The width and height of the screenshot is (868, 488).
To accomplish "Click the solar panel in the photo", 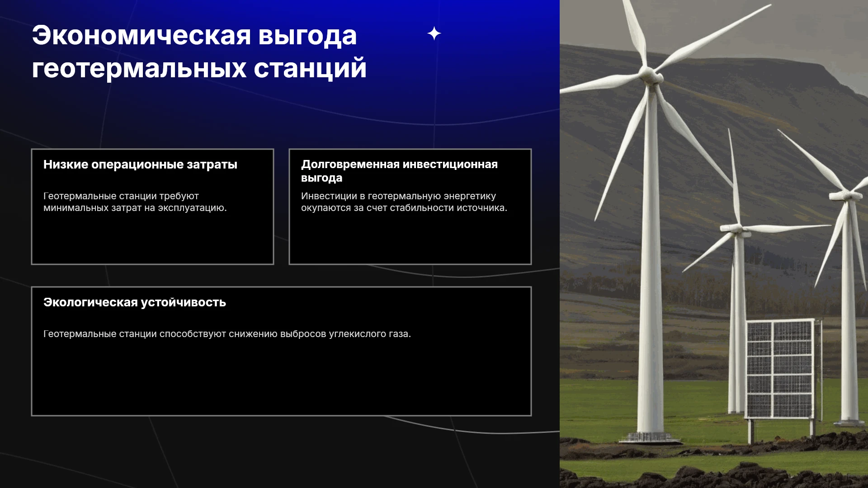I will tap(780, 369).
